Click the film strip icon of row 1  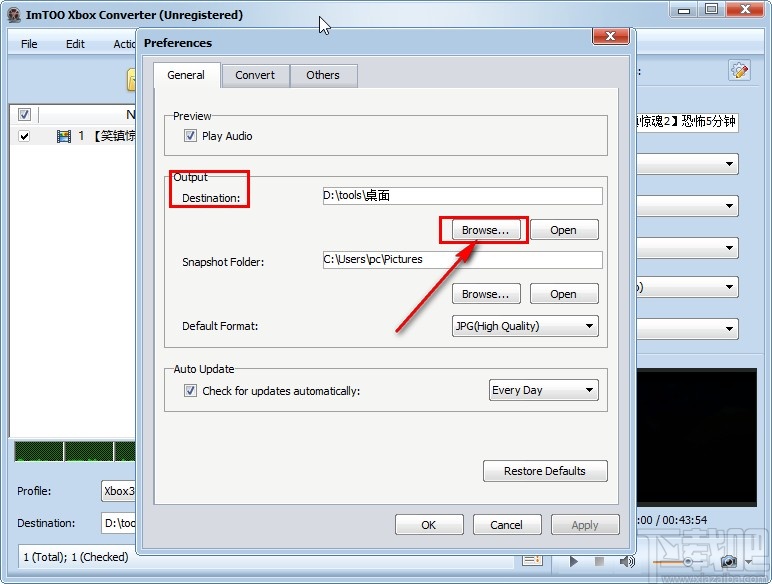pos(64,136)
